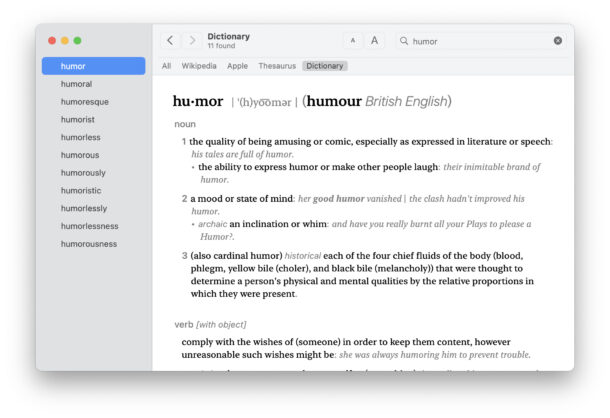
Task: Click the yellow minimize window button
Action: click(65, 40)
